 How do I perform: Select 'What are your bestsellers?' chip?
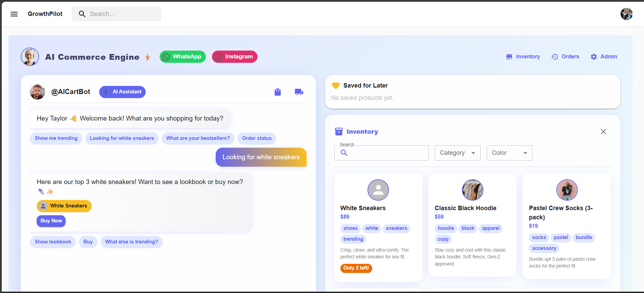point(198,139)
